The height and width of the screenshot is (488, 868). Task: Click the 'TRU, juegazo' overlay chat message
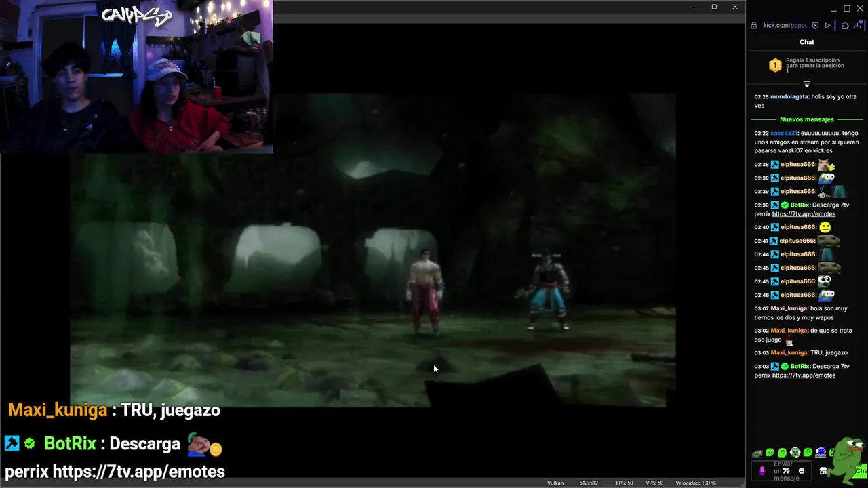(170, 410)
